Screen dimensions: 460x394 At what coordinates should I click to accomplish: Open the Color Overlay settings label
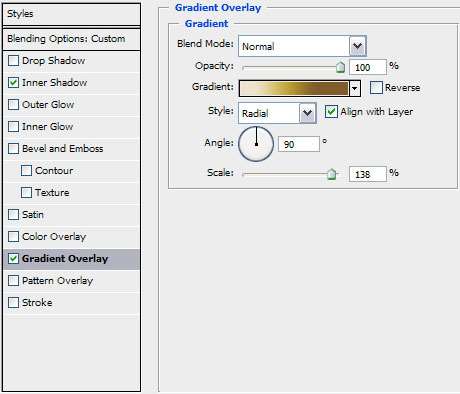(x=54, y=237)
